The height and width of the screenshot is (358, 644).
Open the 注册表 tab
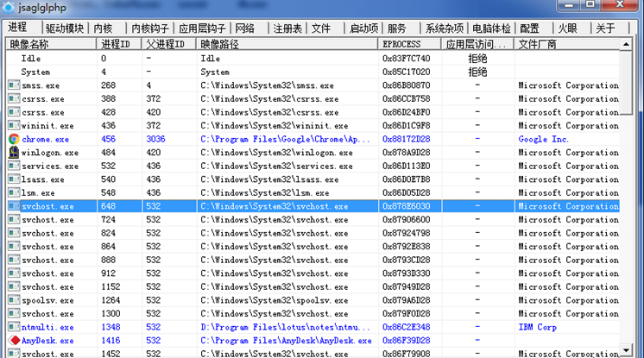pyautogui.click(x=287, y=28)
